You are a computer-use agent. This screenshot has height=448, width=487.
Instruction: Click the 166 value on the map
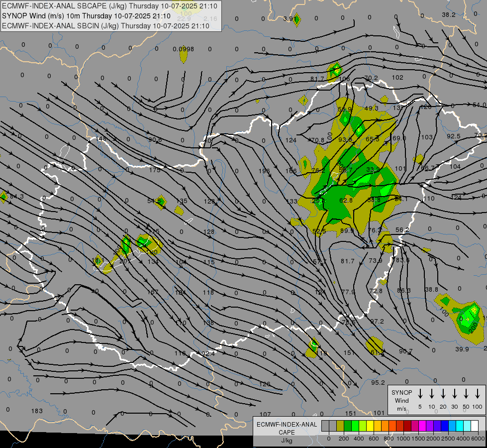pyautogui.click(x=291, y=171)
